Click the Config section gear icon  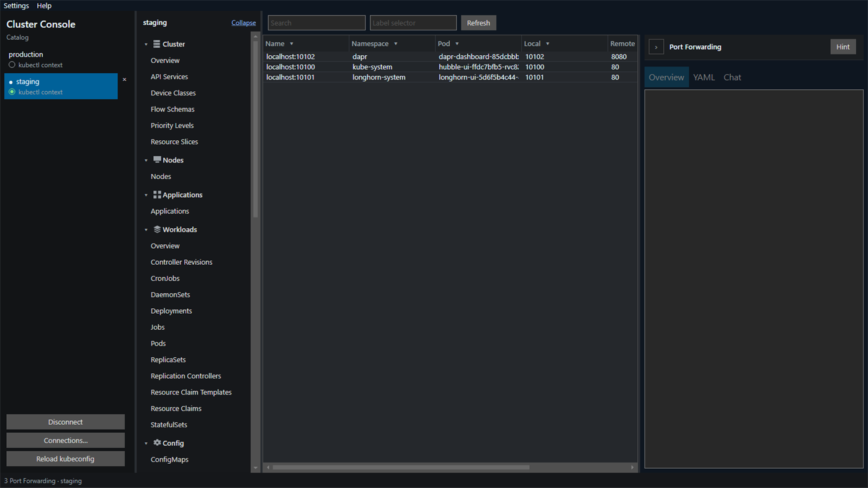pos(157,443)
